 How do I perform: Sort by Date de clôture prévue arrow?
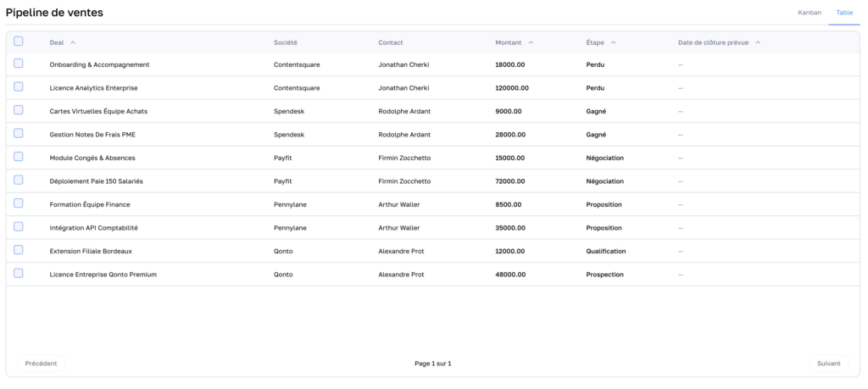pyautogui.click(x=758, y=42)
